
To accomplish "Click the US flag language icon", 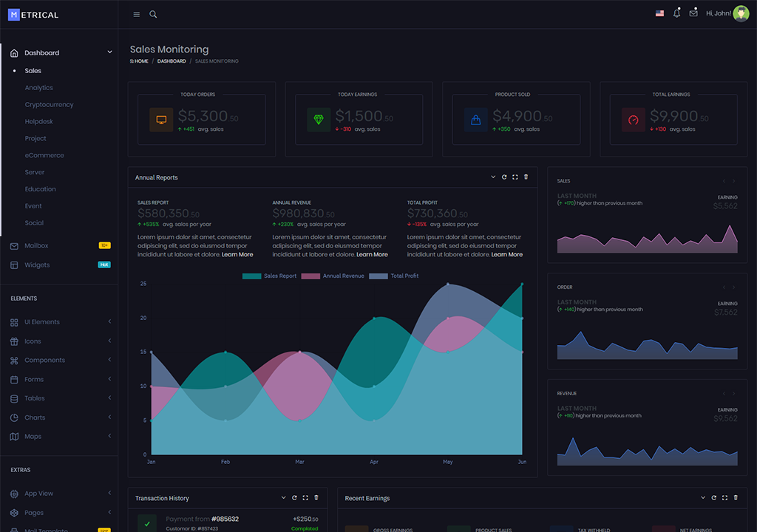I will [x=659, y=13].
